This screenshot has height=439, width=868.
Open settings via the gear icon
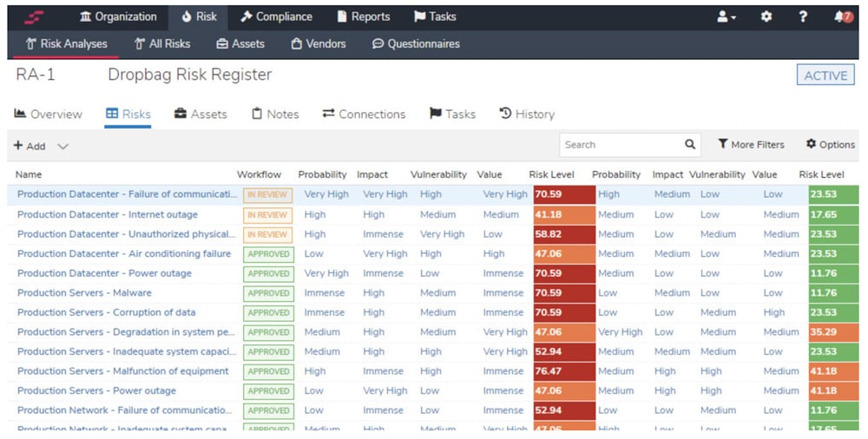[x=766, y=16]
